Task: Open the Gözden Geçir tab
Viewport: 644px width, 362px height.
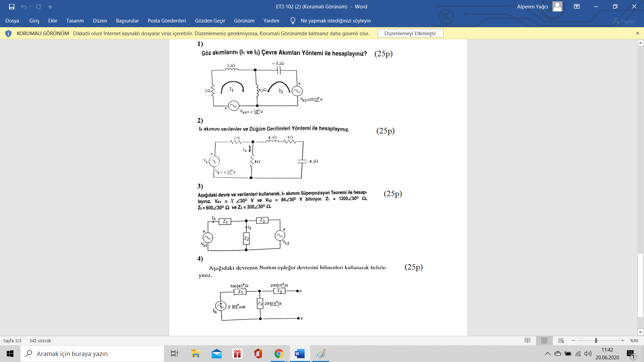Action: (x=210, y=21)
